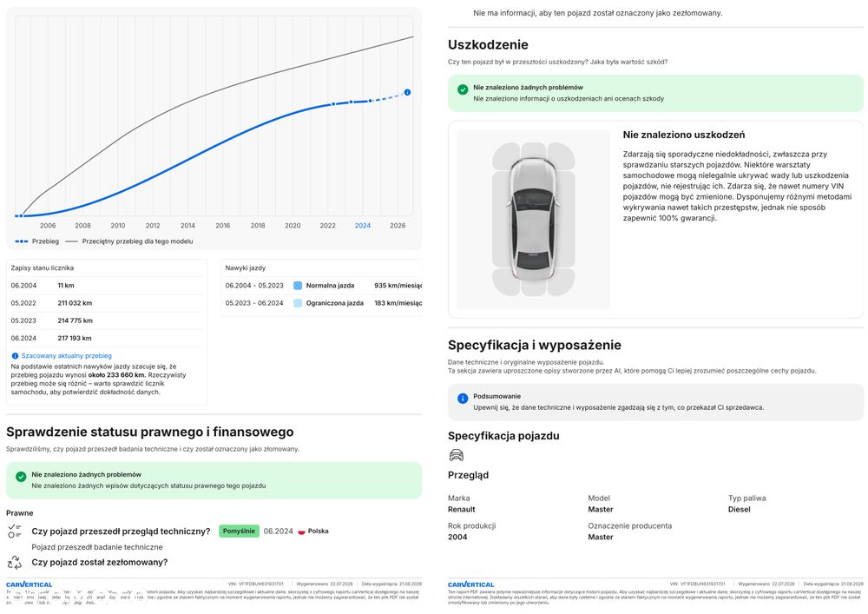Click the blue info icon next to Podsumowanie
This screenshot has height=614, width=868.
point(463,399)
